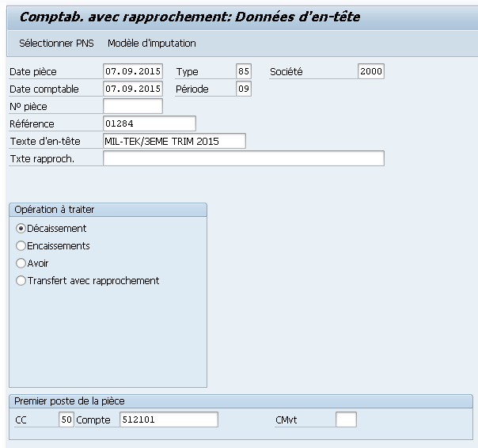Focus the Compte field with 512101

tap(168, 420)
